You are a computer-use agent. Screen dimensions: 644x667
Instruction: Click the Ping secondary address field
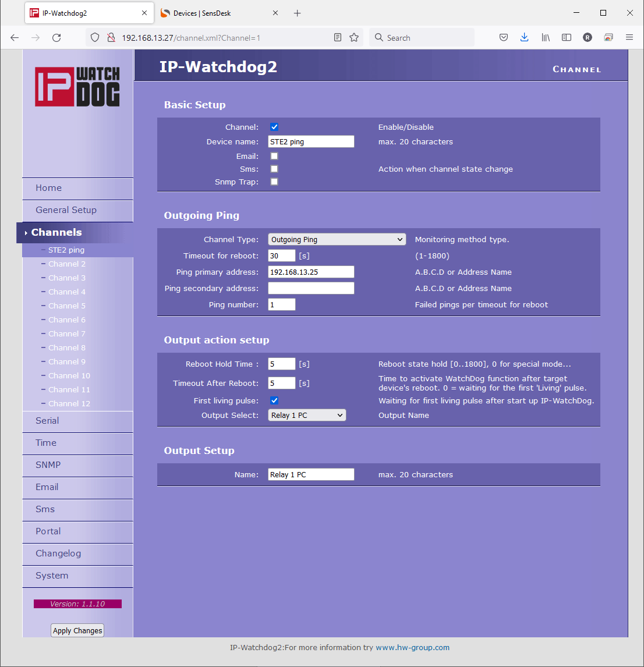point(311,289)
